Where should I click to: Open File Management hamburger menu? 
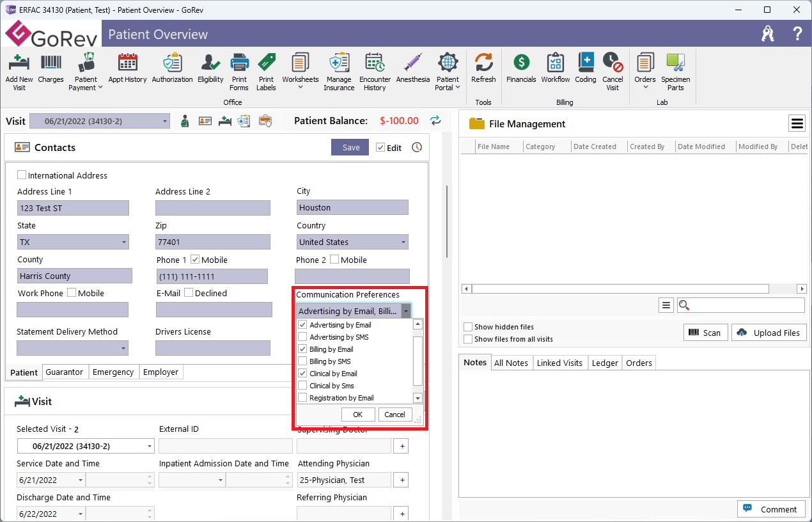[797, 123]
